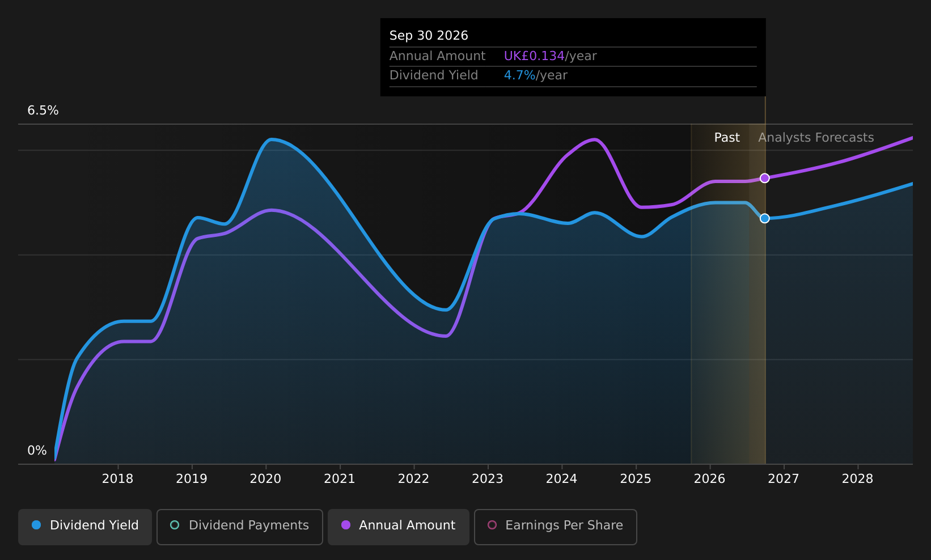The width and height of the screenshot is (931, 560).
Task: Click the purple Annual Amount data point marker
Action: (764, 178)
